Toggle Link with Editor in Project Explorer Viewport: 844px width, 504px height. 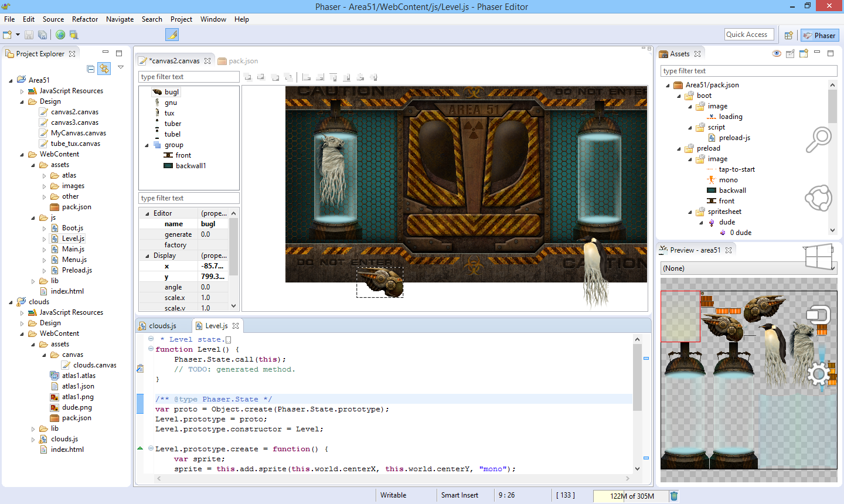click(x=104, y=69)
